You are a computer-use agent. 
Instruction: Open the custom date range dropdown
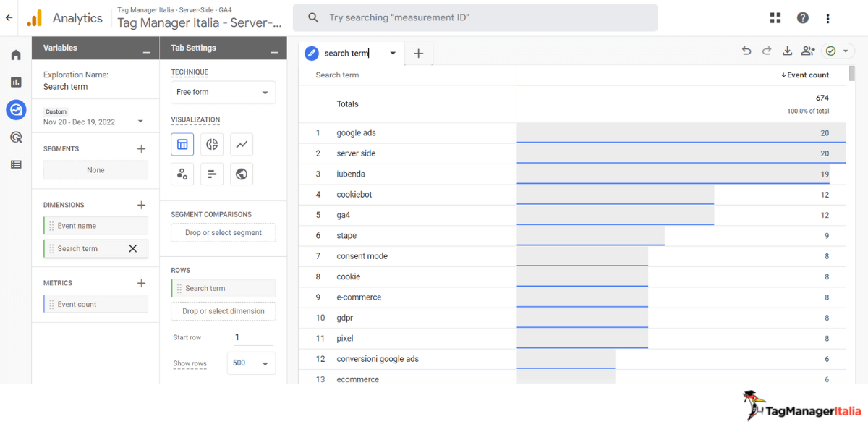[x=93, y=117]
